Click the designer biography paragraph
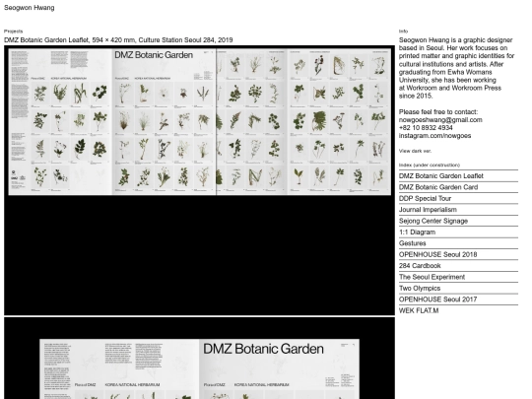The image size is (532, 399). (457, 68)
